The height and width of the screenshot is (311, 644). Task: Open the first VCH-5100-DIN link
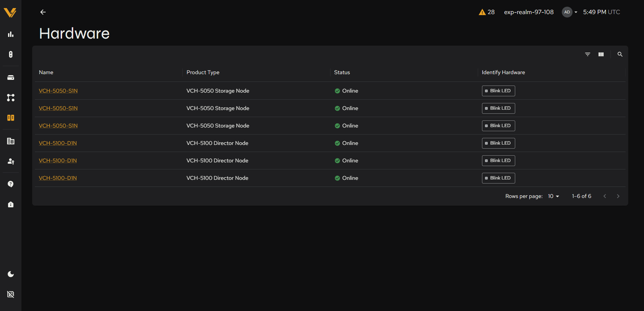[58, 143]
